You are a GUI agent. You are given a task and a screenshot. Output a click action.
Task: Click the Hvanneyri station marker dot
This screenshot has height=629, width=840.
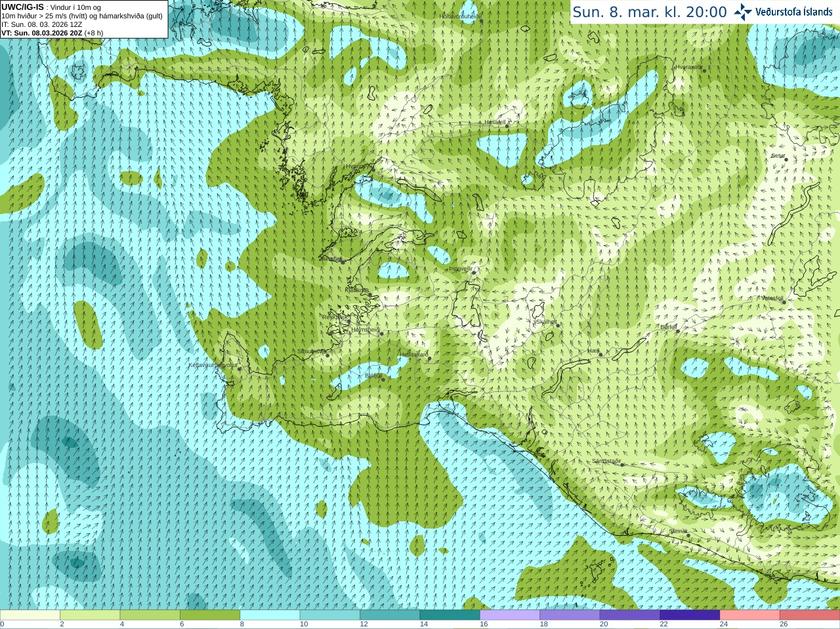pos(373,170)
